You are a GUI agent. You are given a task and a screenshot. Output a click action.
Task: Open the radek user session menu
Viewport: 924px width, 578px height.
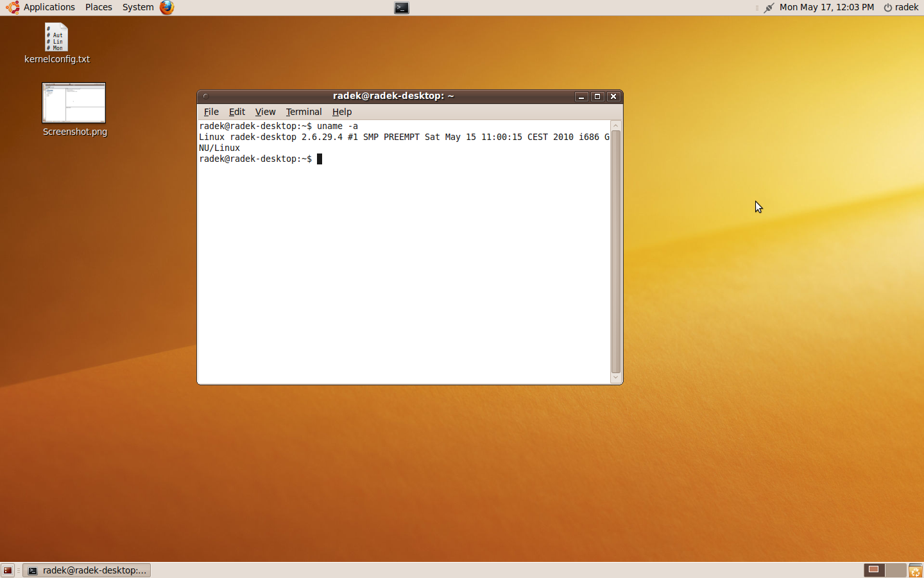point(901,8)
